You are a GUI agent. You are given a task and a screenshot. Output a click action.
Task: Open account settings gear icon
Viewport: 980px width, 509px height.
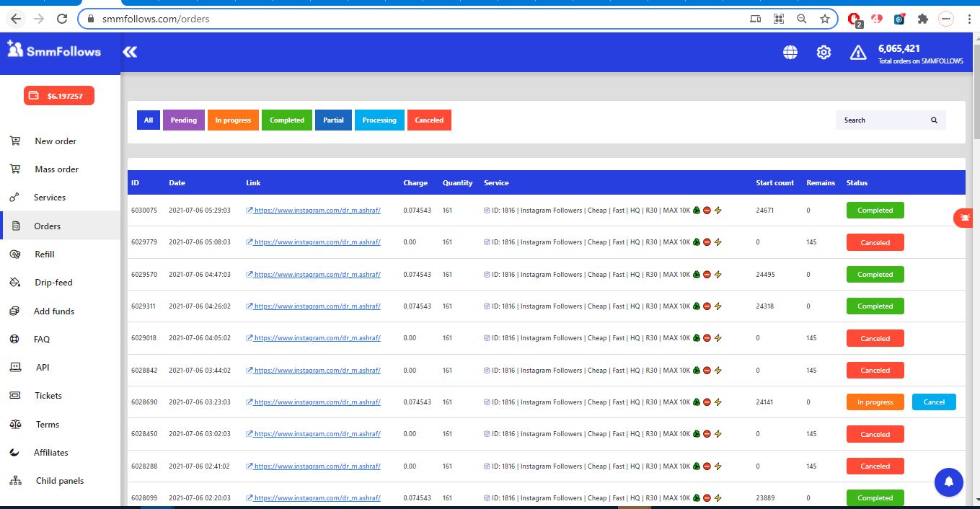824,52
